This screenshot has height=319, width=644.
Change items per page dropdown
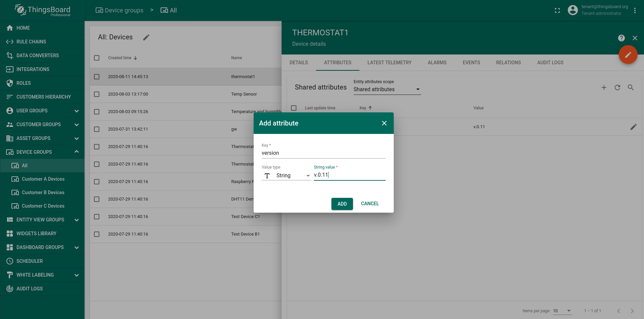(x=562, y=311)
